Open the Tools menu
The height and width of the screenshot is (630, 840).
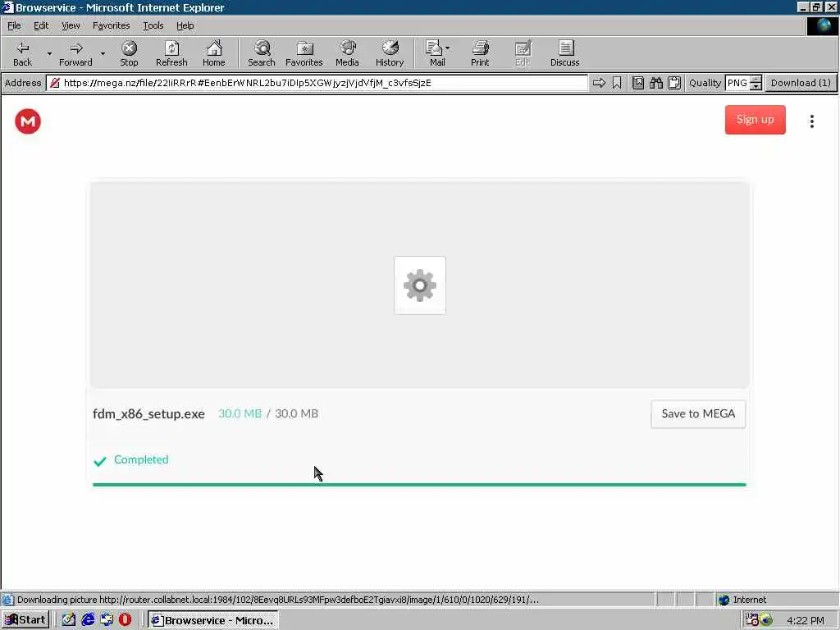click(153, 25)
